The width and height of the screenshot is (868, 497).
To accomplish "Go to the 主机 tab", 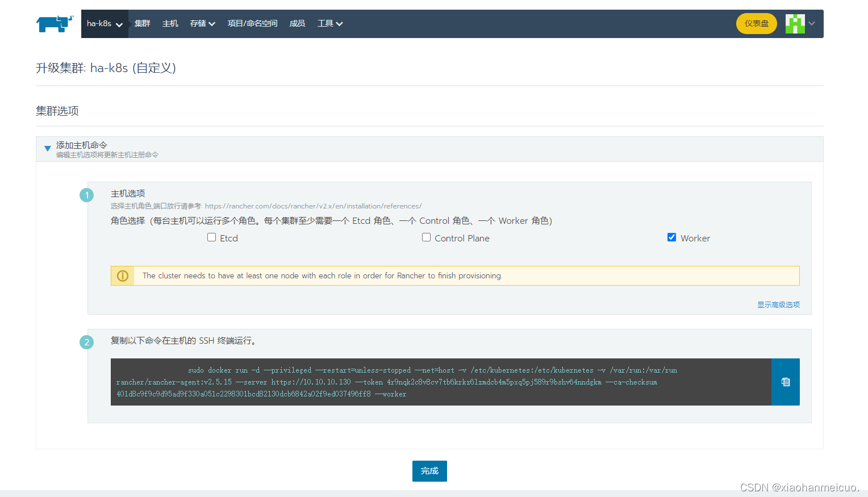I will [170, 24].
